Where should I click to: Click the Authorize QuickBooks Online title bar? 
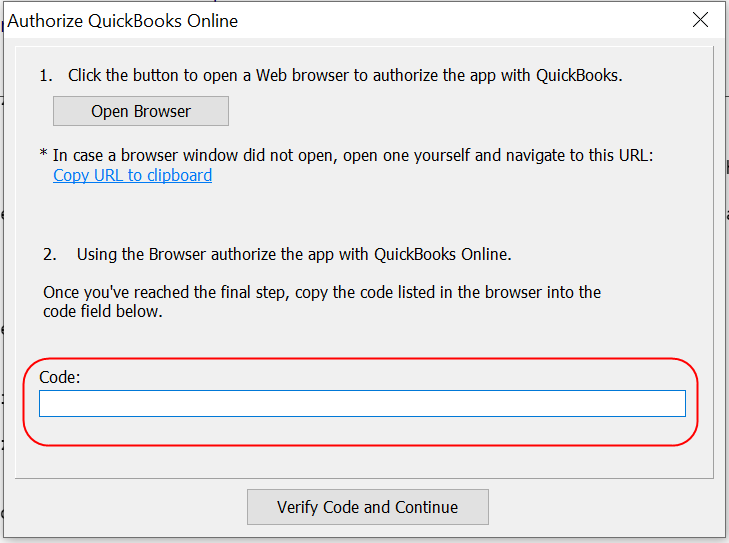[x=300, y=20]
